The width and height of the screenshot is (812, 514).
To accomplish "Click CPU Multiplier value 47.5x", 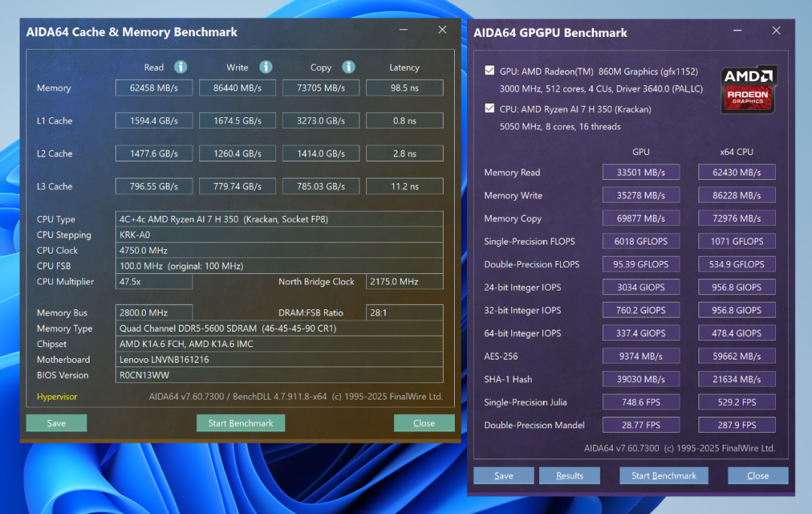I will [x=154, y=281].
